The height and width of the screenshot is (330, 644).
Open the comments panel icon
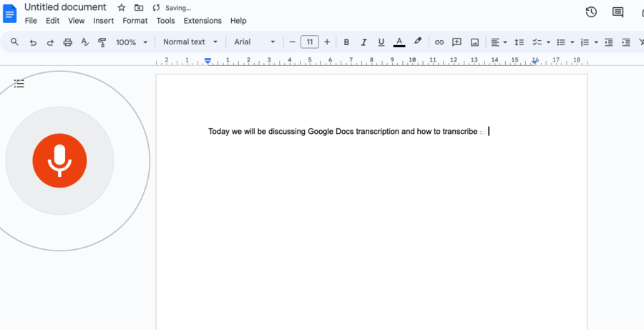(618, 12)
